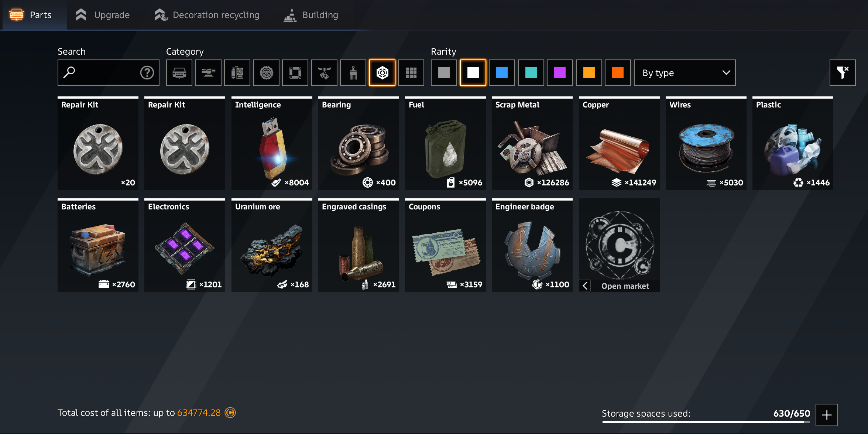868x434 pixels.
Task: Select the weapons (turret) category filter
Action: tap(208, 73)
